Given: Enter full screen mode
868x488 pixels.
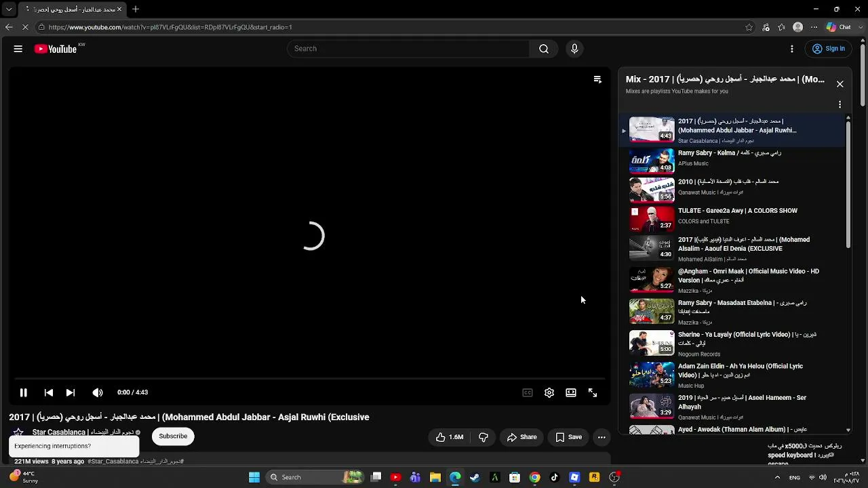Looking at the screenshot, I should point(593,392).
